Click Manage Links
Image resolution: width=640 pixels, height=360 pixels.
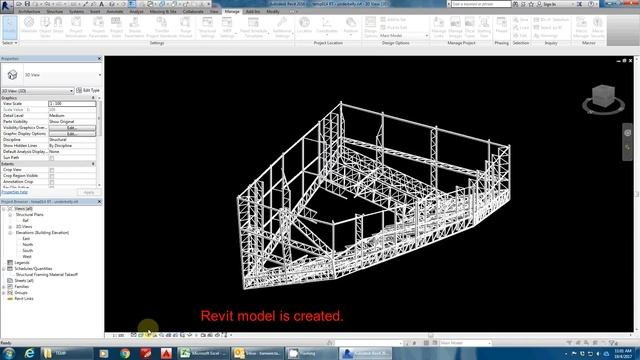(439, 27)
